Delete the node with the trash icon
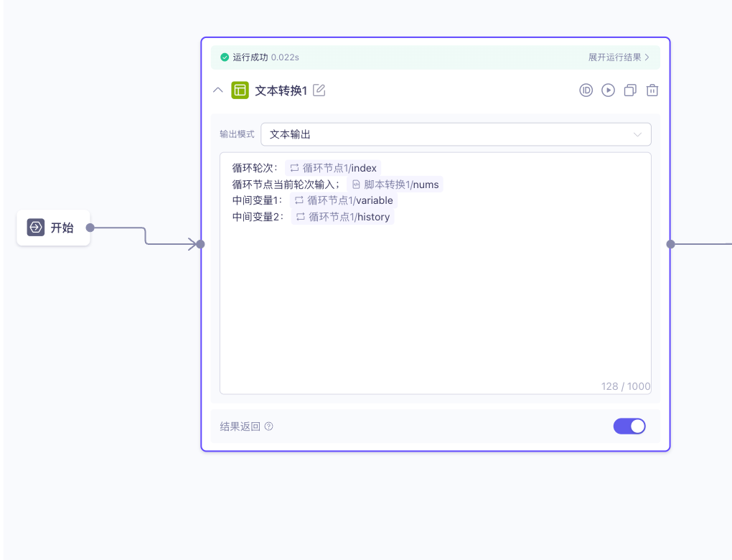The image size is (732, 560). tap(652, 90)
